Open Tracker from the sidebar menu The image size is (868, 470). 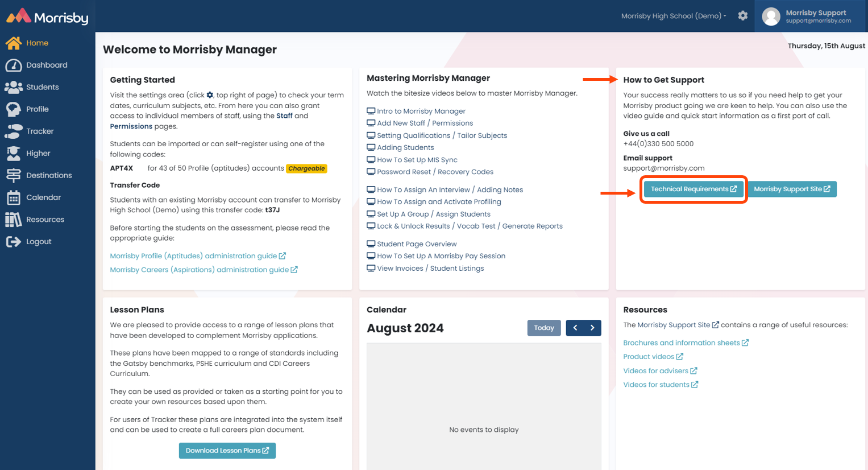[40, 131]
